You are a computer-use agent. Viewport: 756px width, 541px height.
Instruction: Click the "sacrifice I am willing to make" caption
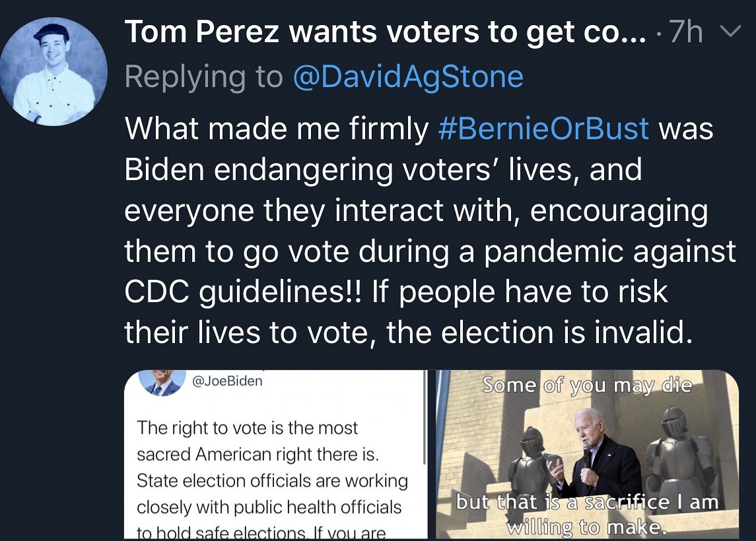point(586,515)
